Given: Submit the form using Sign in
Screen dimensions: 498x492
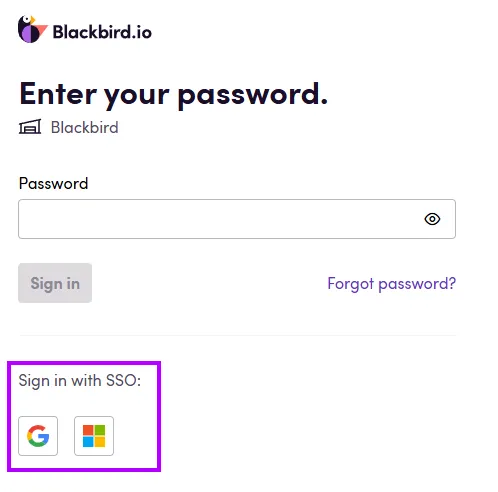Looking at the screenshot, I should coord(55,283).
